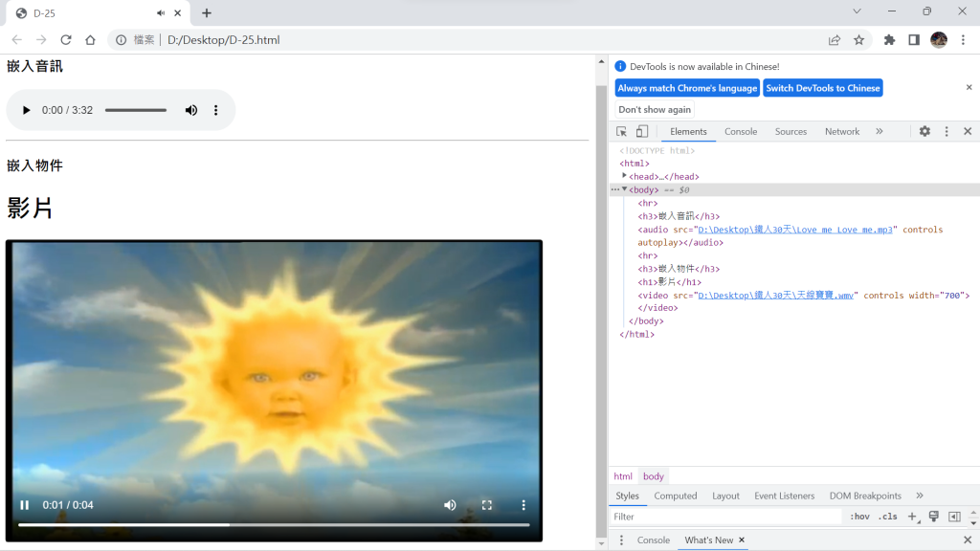
Task: Open the Layout pane tab
Action: tap(725, 496)
